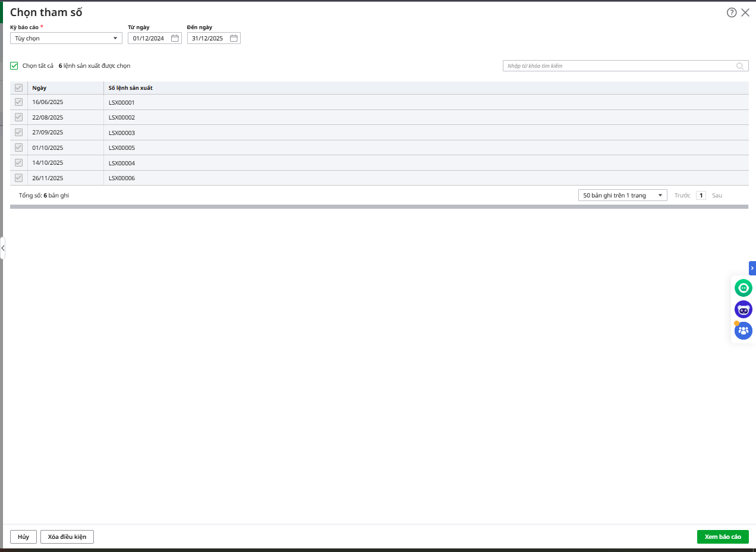Open the purple robot assistant icon

[x=743, y=309]
